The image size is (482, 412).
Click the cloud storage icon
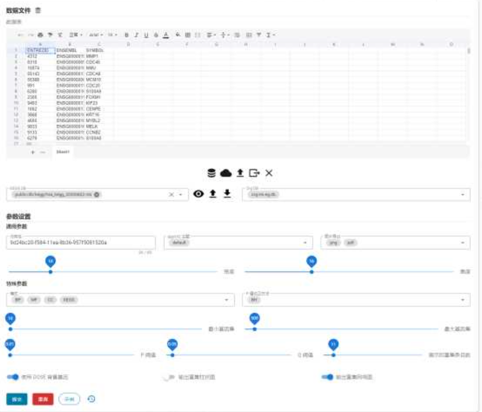(x=226, y=173)
